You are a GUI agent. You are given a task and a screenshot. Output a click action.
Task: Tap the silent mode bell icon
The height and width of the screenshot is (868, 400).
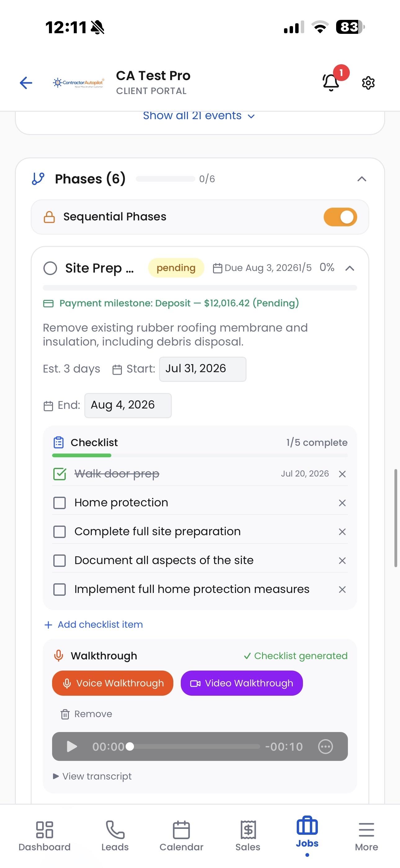[x=98, y=27]
